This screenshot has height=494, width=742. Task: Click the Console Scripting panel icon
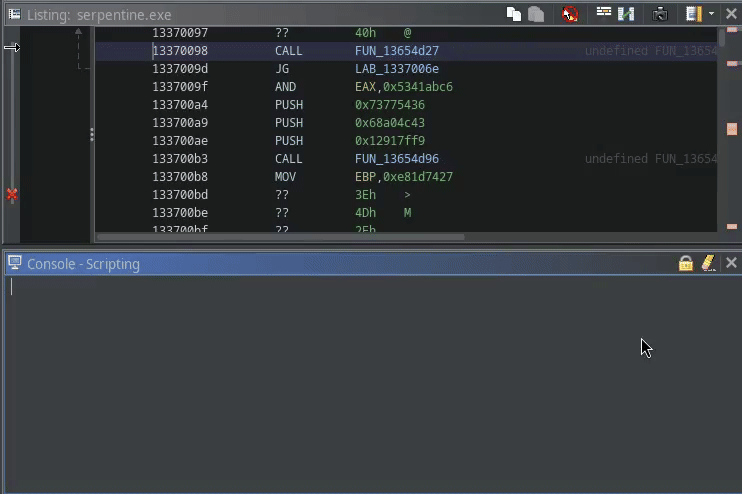pyautogui.click(x=15, y=263)
